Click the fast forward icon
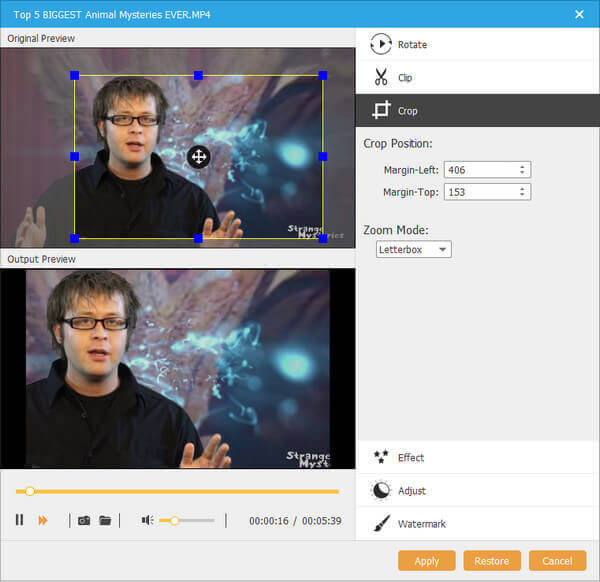 43,520
